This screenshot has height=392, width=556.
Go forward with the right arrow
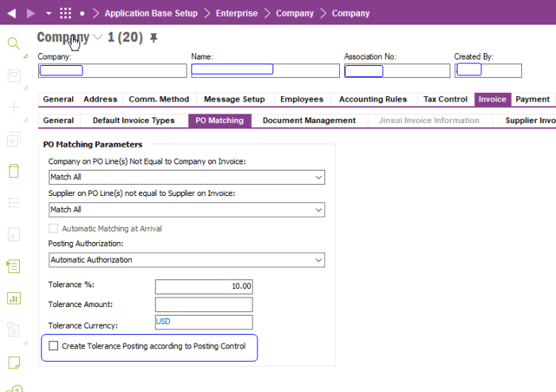coord(31,13)
